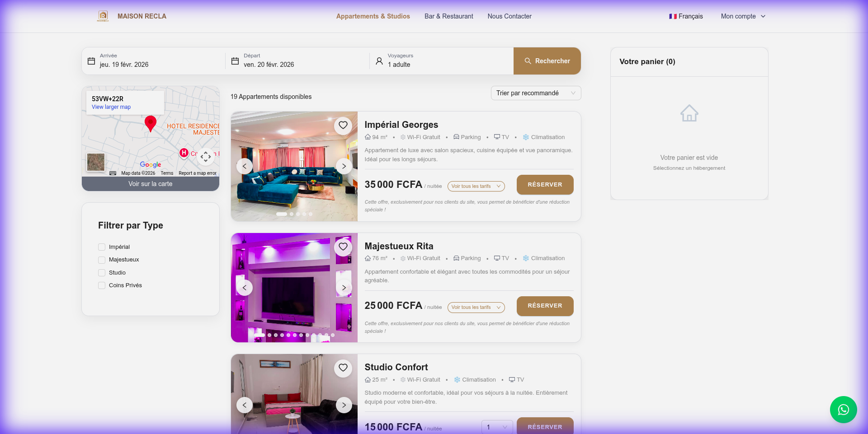Click the Maison Recla logo
868x434 pixels.
(103, 16)
